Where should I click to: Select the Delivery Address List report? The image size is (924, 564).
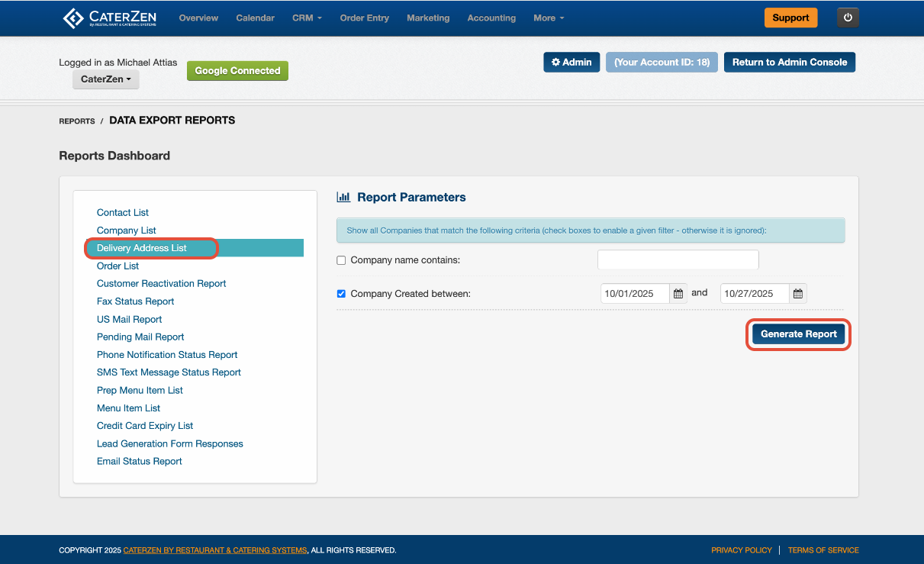pyautogui.click(x=142, y=248)
